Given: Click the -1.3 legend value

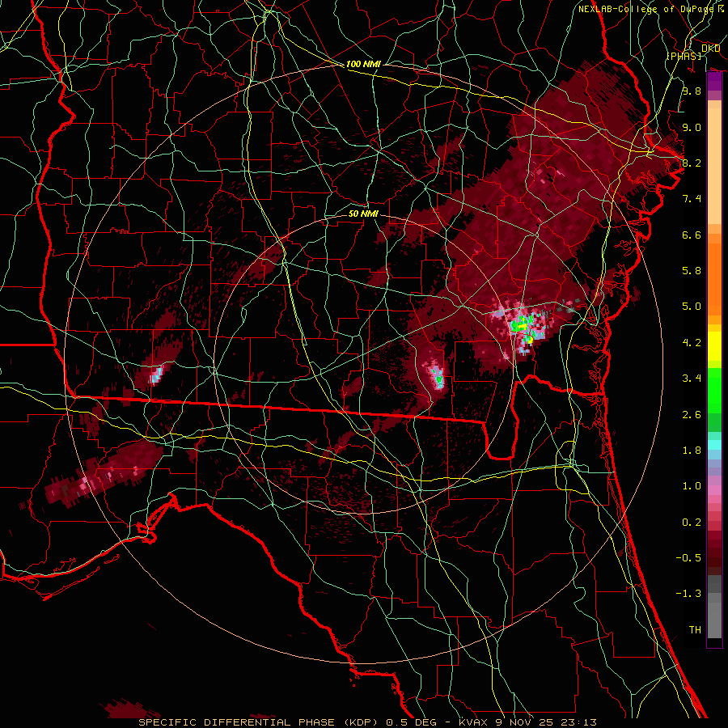Looking at the screenshot, I should tap(688, 594).
